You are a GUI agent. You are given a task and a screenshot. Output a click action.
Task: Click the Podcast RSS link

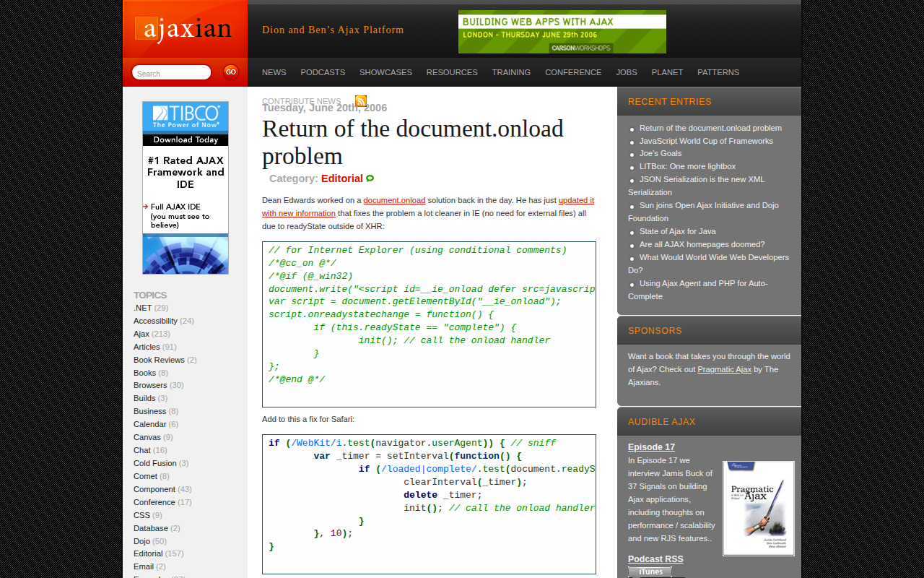[x=655, y=559]
